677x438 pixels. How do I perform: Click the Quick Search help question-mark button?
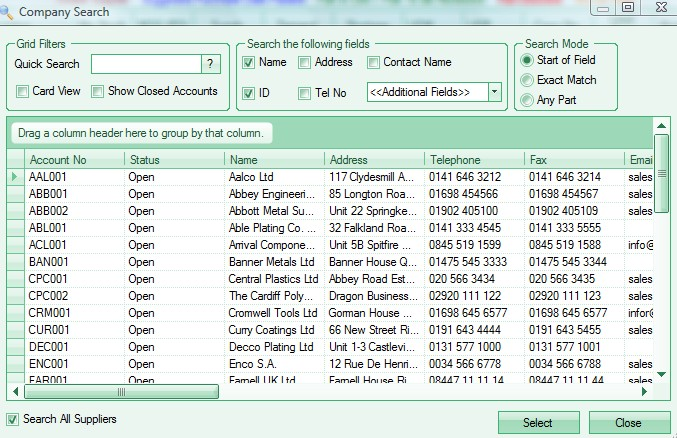(x=210, y=64)
